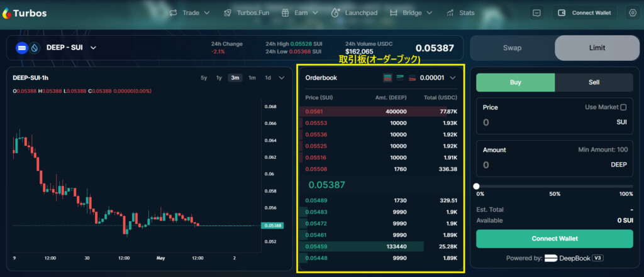Viewport: 644px width, 277px height.
Task: Enable the Use Market checkbox
Action: (623, 107)
